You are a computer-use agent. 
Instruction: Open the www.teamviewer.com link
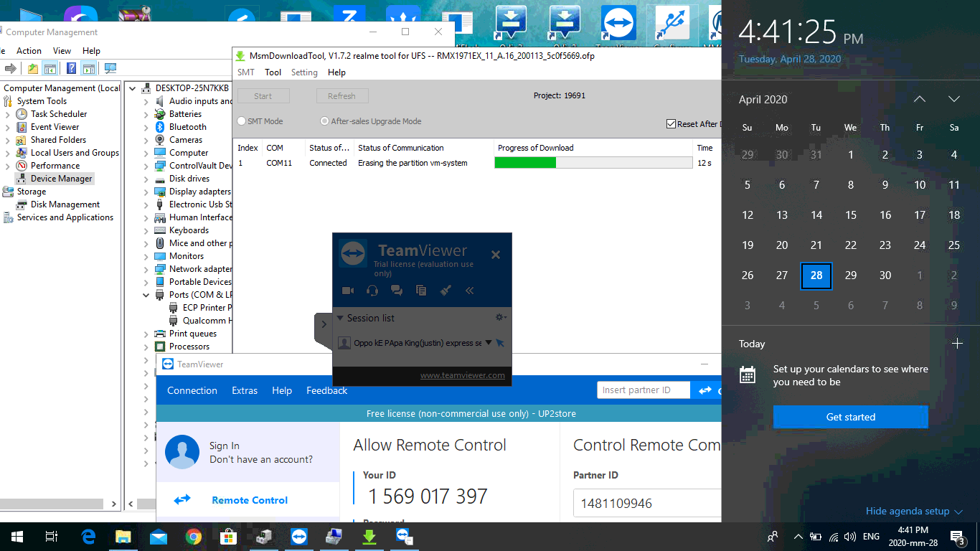pos(462,375)
